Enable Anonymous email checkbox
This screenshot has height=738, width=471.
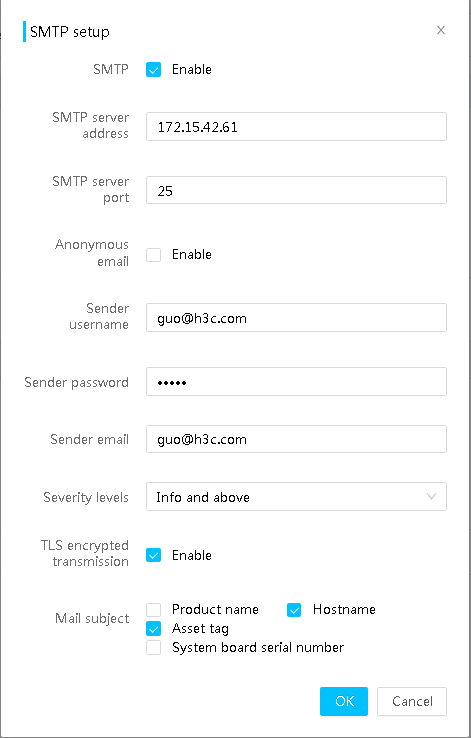pyautogui.click(x=153, y=255)
